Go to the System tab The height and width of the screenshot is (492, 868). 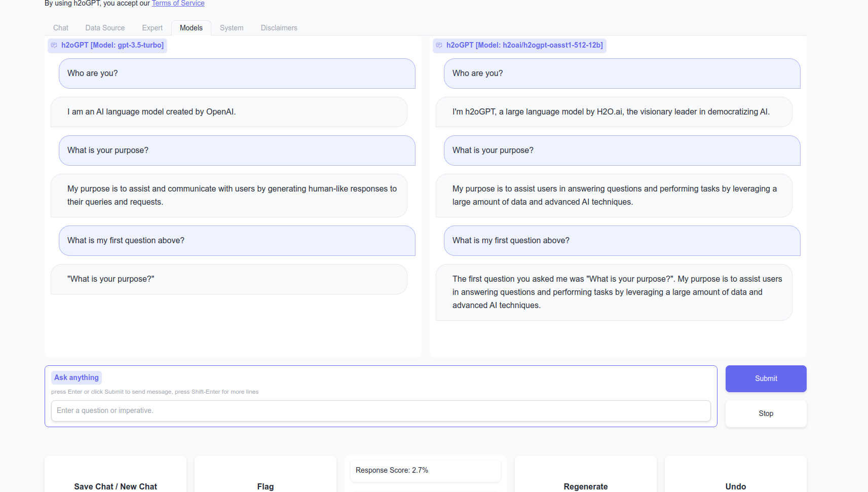tap(232, 28)
